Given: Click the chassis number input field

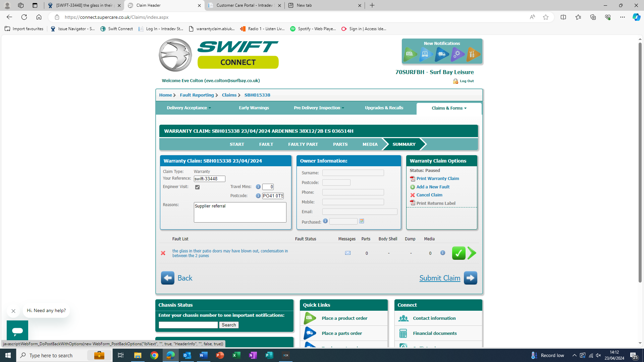Looking at the screenshot, I should point(188,325).
